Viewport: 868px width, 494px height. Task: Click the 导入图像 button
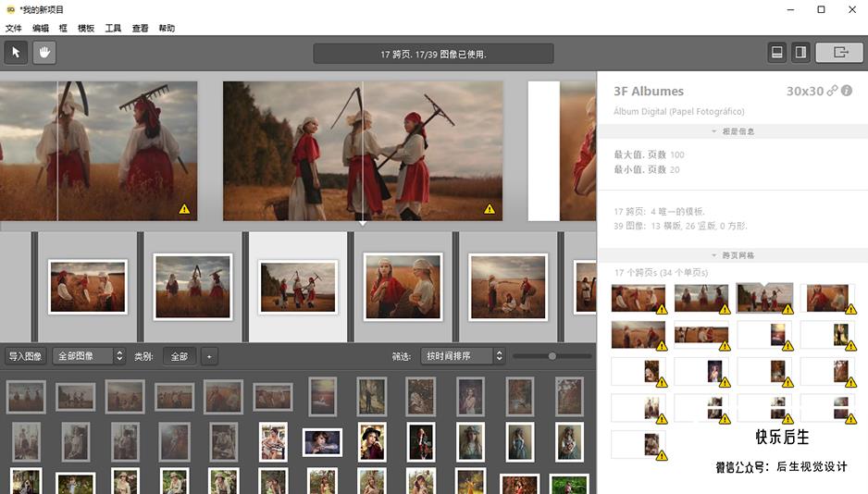click(26, 356)
